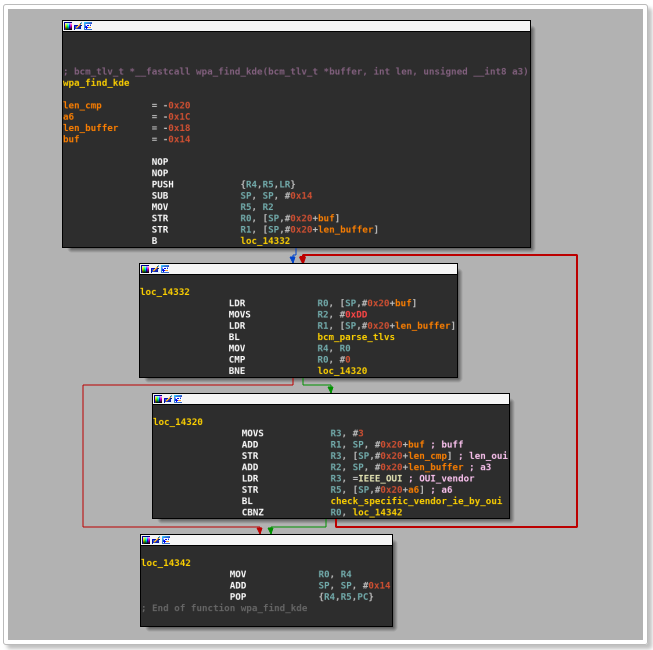Click the ADD SP, SP, #0x14 instruction
The width and height of the screenshot is (653, 650).
point(310,585)
